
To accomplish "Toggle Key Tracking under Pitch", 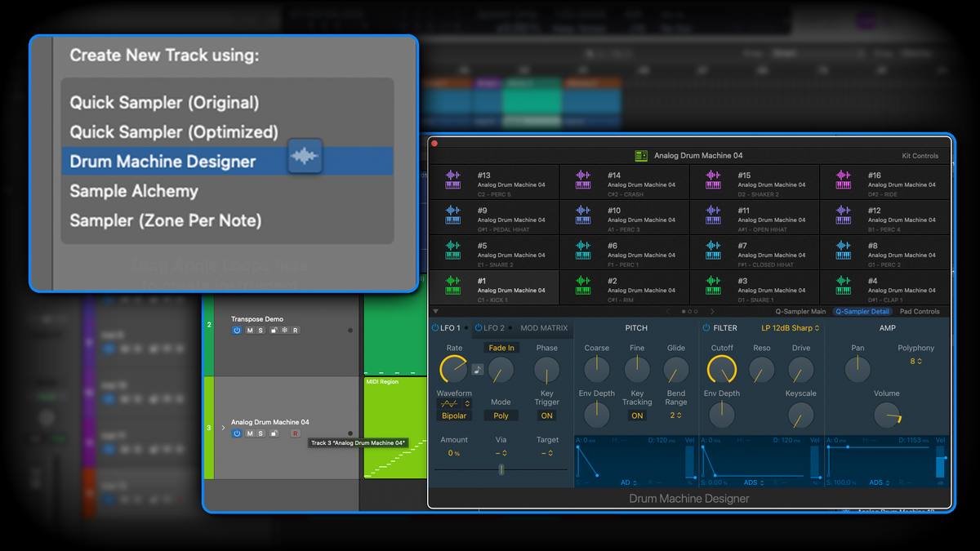I will [x=637, y=416].
